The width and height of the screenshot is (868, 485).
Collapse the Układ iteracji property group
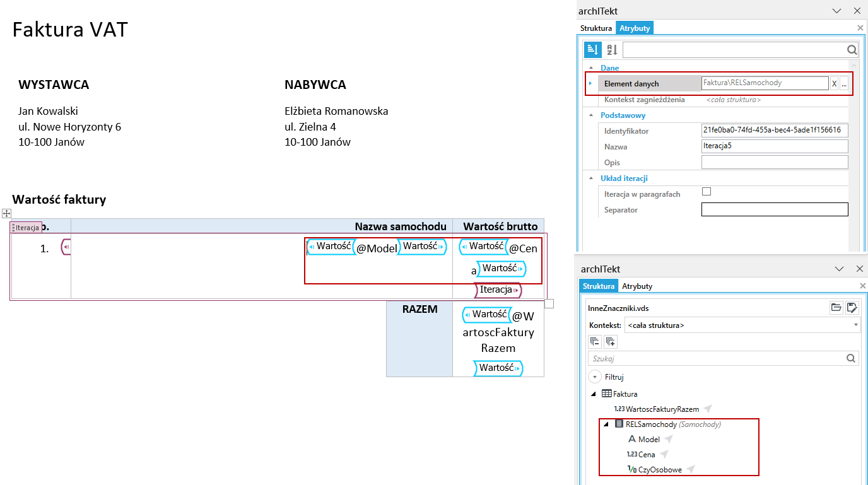(591, 178)
